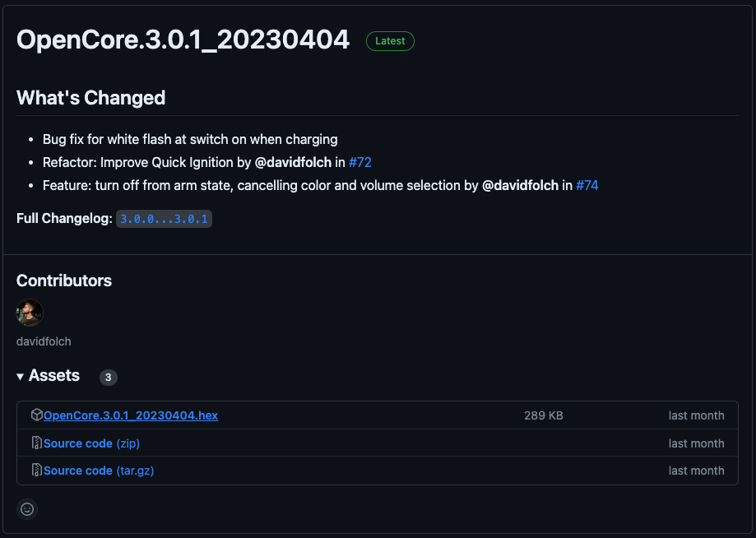Open davidfolch's contributor avatar
This screenshot has height=538, width=756.
[30, 313]
